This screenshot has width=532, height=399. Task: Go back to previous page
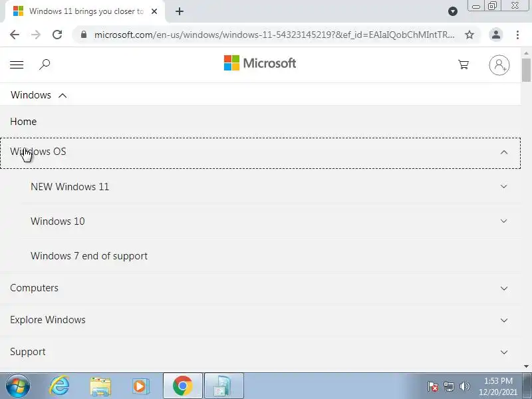pos(15,35)
